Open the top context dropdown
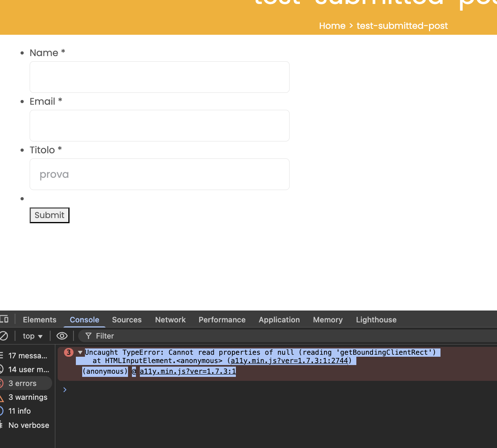497x448 pixels. (x=32, y=336)
